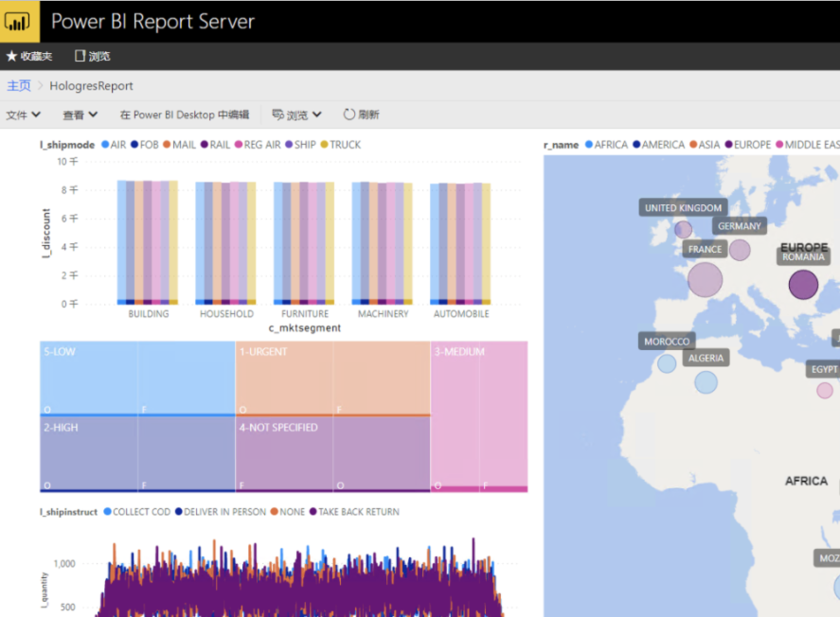Image resolution: width=840 pixels, height=617 pixels.
Task: Click EGYPT map label
Action: click(823, 369)
